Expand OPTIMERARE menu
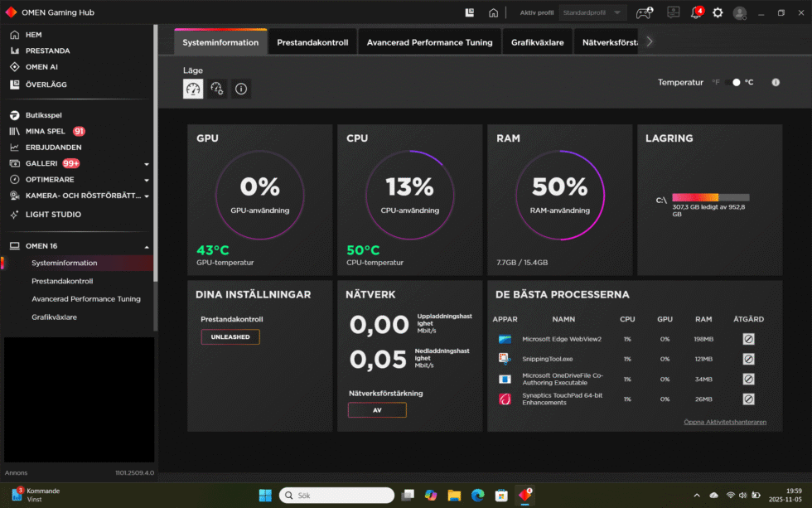This screenshot has width=812, height=508. (x=147, y=180)
